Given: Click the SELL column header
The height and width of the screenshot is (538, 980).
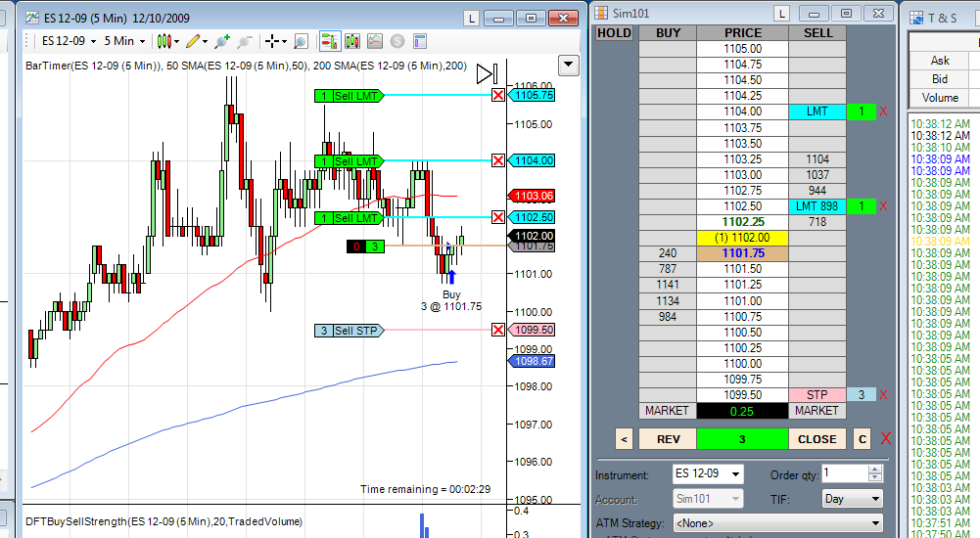Looking at the screenshot, I should click(817, 33).
